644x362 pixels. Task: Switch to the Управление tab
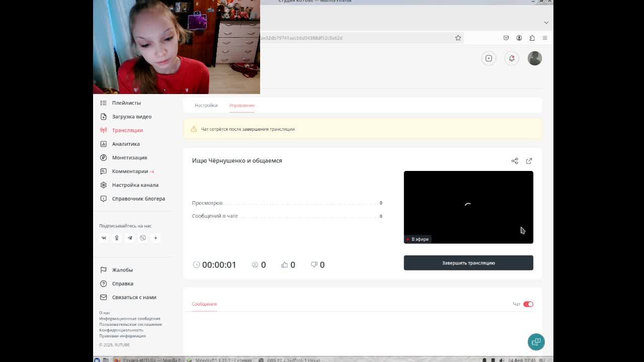point(242,105)
